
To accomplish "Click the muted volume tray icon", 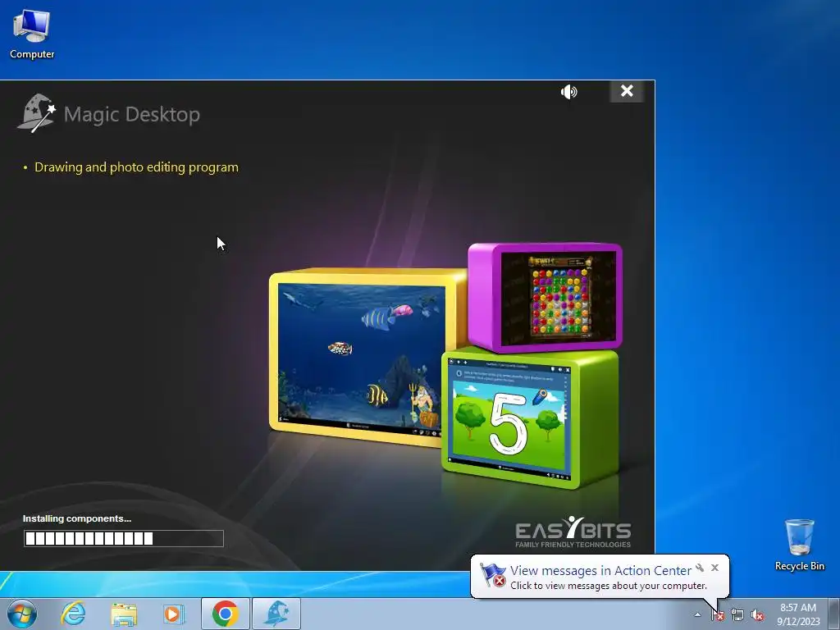I will [757, 615].
